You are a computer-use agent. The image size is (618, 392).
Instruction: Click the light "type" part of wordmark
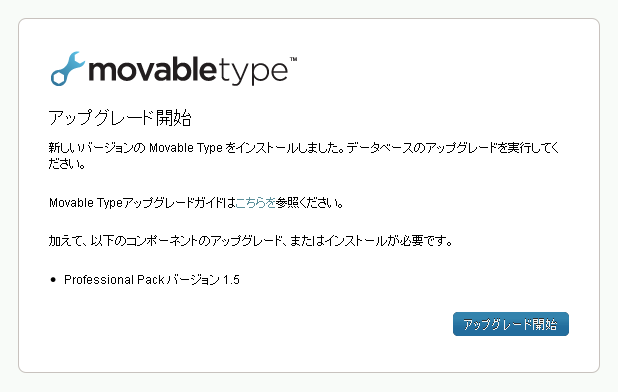(x=253, y=72)
